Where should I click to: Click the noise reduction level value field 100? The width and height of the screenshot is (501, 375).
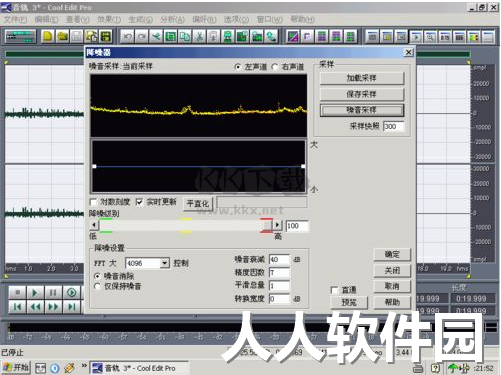click(297, 226)
